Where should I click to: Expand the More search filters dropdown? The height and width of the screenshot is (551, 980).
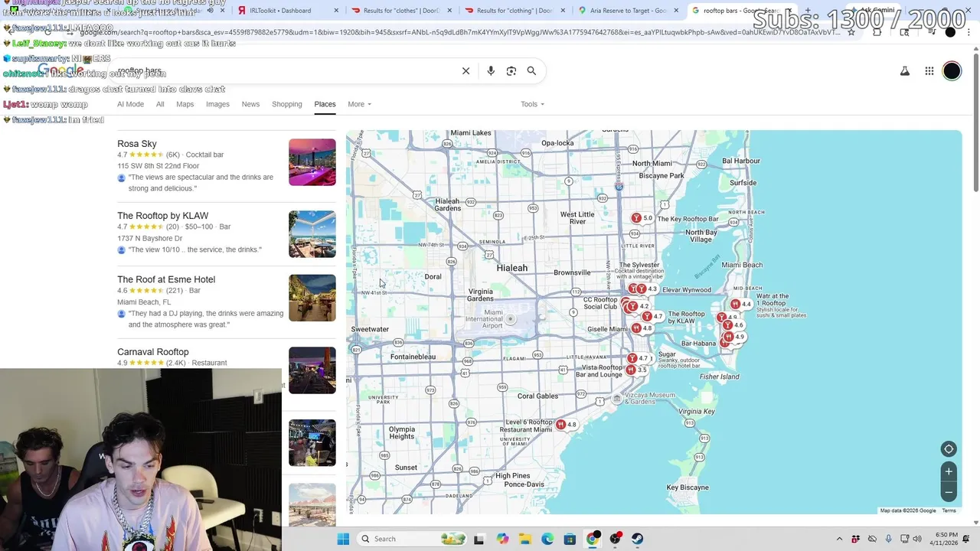tap(359, 104)
